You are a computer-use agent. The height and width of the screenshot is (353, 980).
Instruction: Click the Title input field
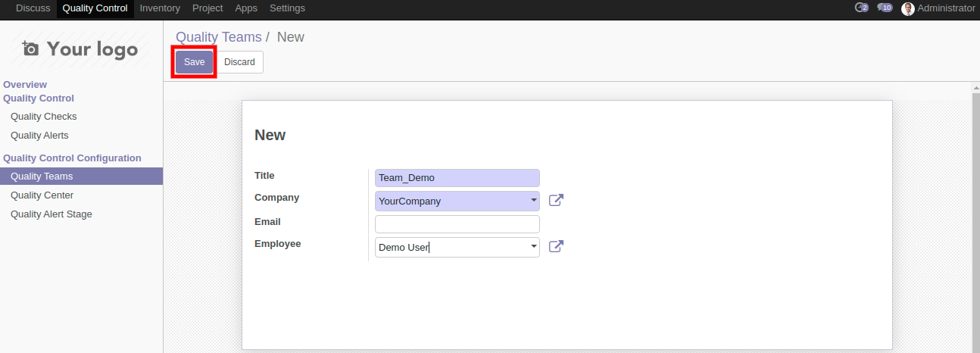point(457,178)
